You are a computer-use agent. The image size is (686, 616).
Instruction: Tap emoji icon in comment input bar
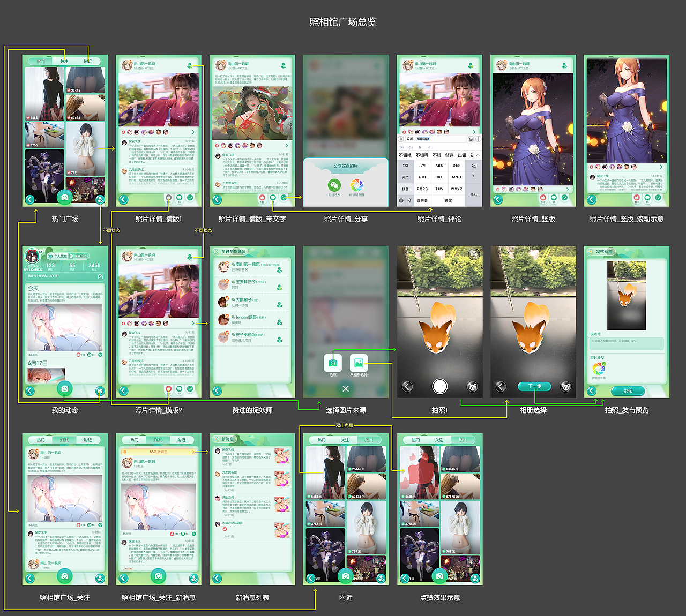tap(471, 139)
